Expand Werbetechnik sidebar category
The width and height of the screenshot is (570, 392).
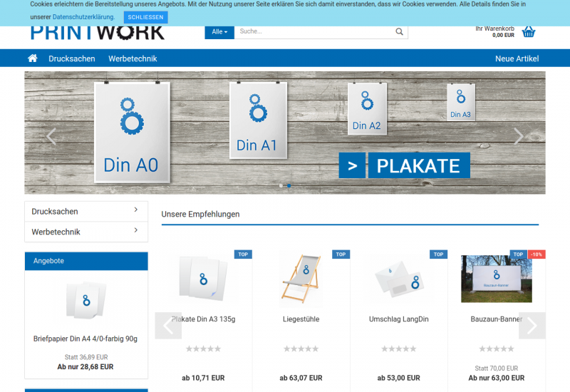click(86, 232)
